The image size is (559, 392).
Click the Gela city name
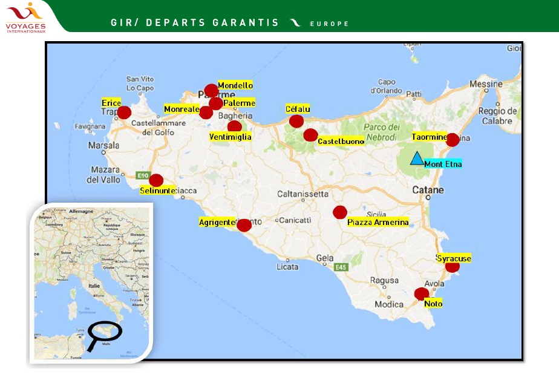click(325, 258)
